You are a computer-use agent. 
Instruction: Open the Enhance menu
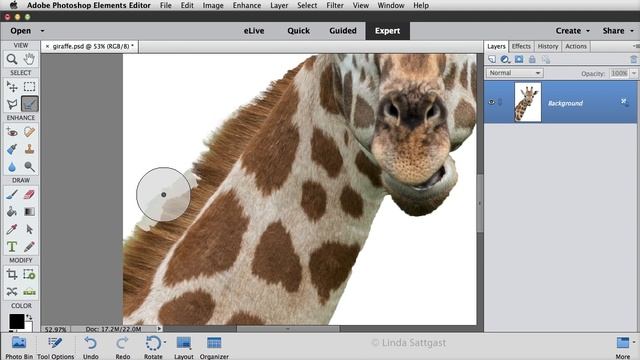click(x=247, y=5)
